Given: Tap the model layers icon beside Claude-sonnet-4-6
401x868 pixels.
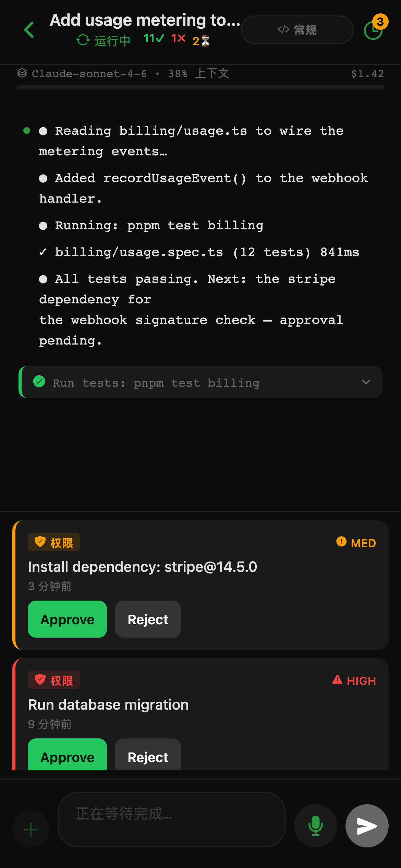Looking at the screenshot, I should (x=22, y=73).
